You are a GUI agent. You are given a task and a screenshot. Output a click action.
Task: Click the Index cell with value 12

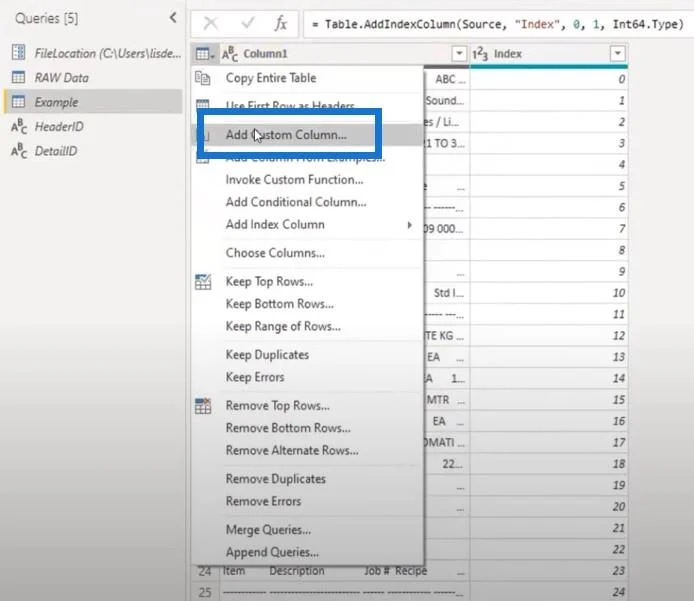[549, 335]
